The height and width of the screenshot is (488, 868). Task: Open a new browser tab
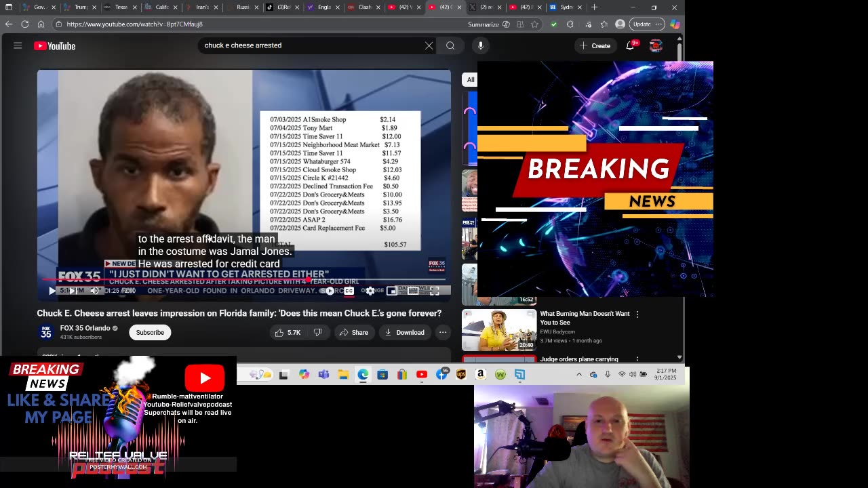(595, 7)
